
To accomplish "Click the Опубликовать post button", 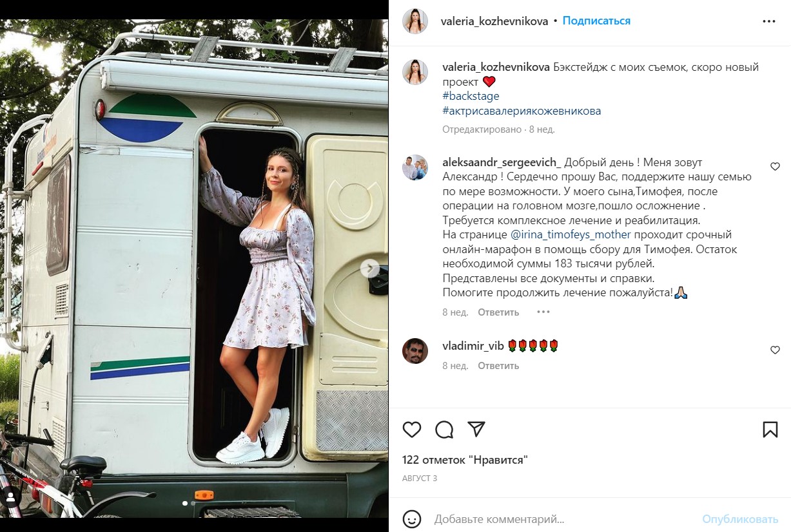I will 740,518.
